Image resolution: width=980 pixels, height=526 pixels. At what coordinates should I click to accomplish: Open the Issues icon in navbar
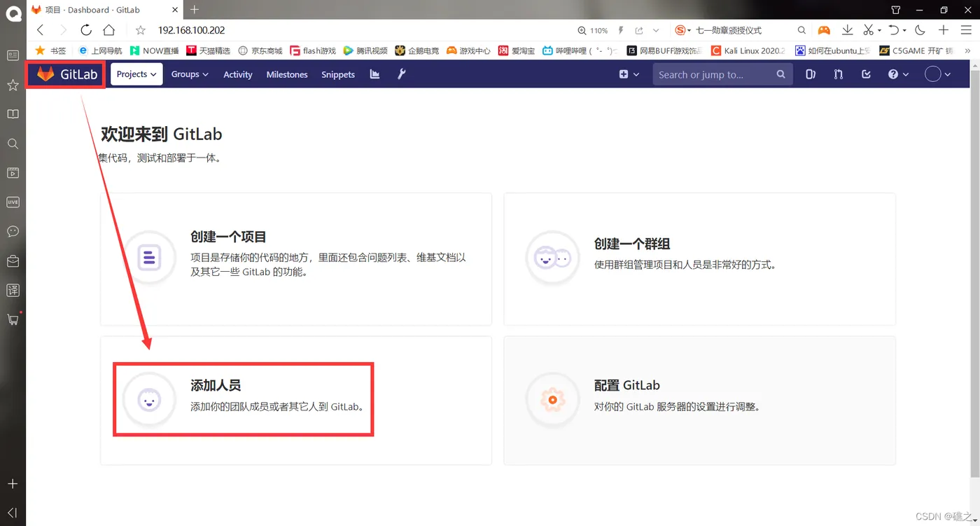[811, 74]
